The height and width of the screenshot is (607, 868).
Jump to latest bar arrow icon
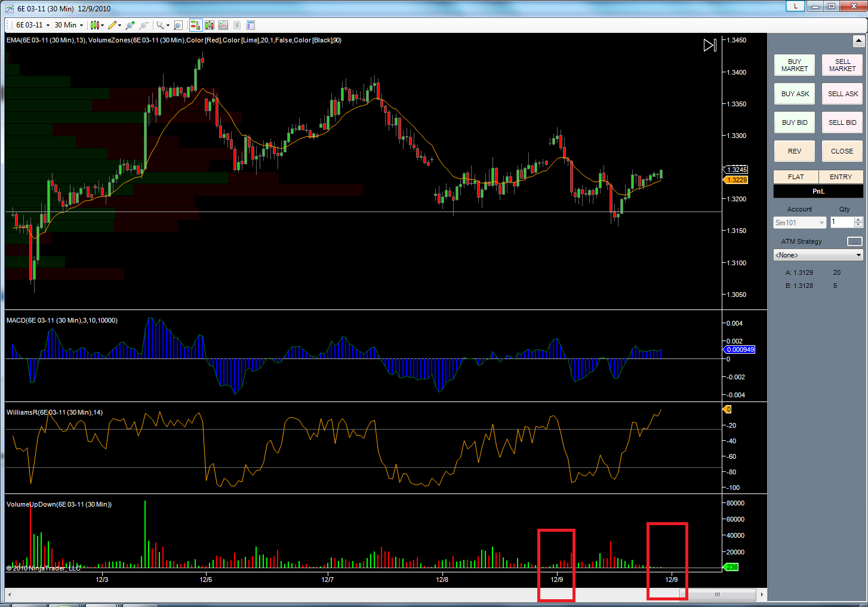coord(710,45)
